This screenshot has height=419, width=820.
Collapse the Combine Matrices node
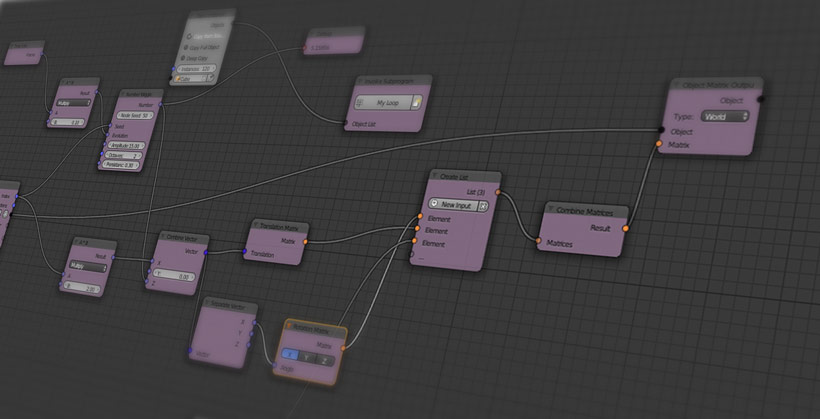pyautogui.click(x=550, y=209)
